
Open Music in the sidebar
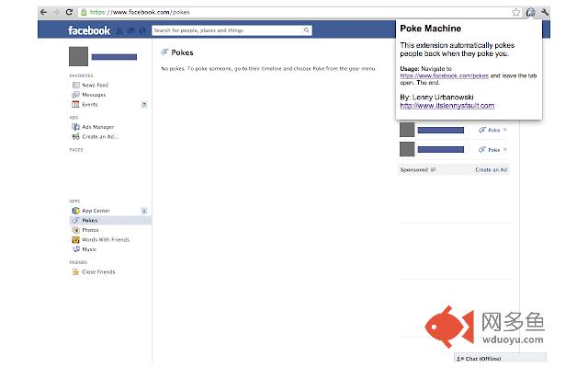89,249
